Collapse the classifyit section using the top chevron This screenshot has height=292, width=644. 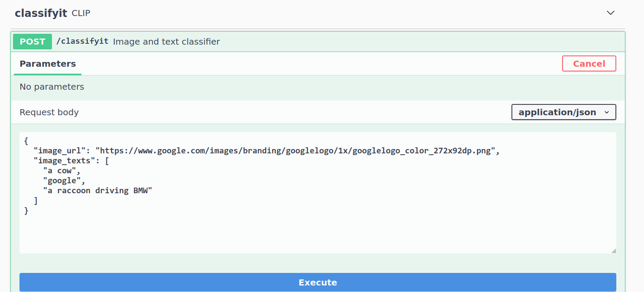611,13
